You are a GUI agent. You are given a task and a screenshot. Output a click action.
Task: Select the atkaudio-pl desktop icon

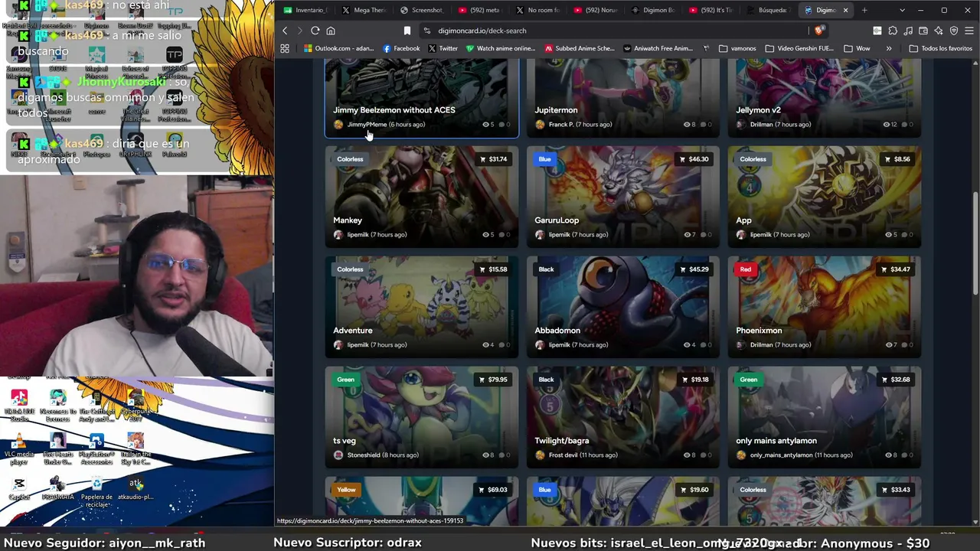[x=136, y=488]
